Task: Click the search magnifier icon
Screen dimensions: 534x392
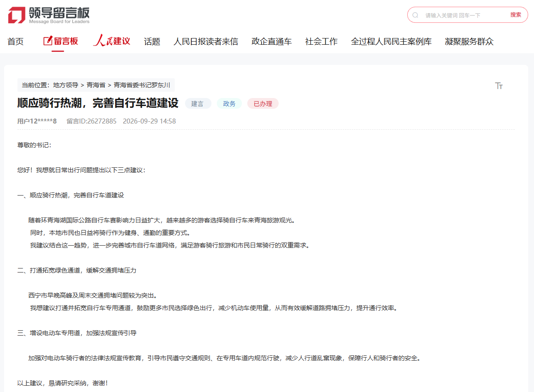Action: pyautogui.click(x=415, y=15)
